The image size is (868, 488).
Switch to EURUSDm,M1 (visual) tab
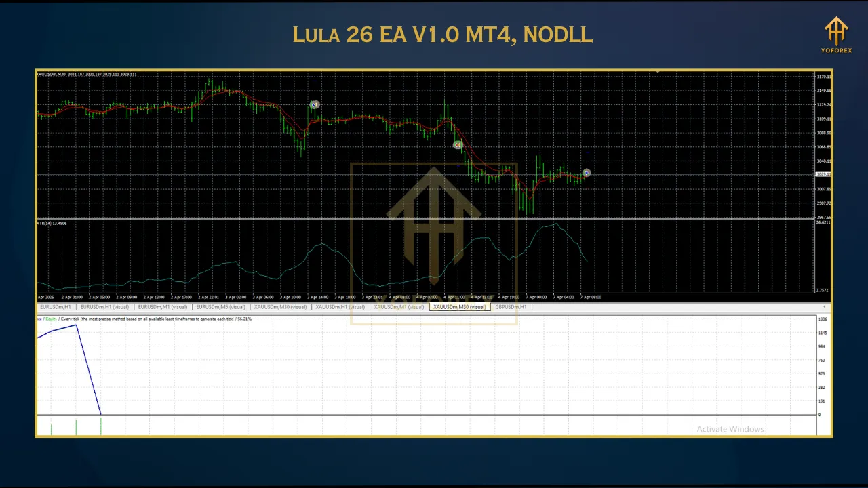162,307
